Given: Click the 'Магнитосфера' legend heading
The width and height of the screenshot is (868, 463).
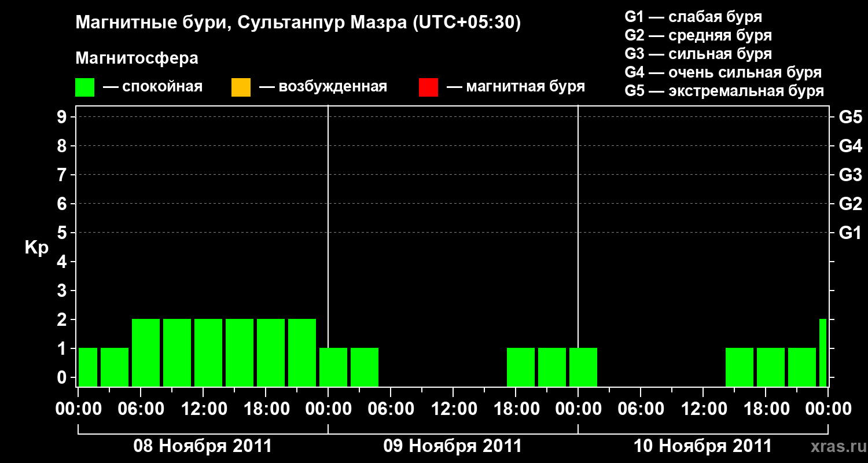Looking at the screenshot, I should click(x=137, y=58).
